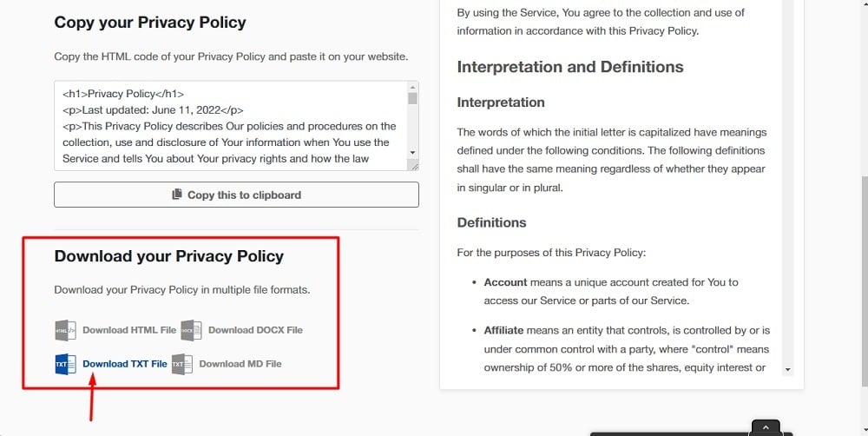Viewport: 868px width, 436px height.
Task: Click the DOCX file icon
Action: coord(191,330)
